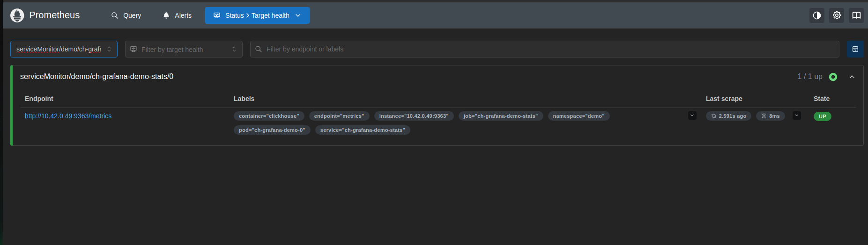Click the namespace="demo" label badge
The height and width of the screenshot is (245, 868).
(x=579, y=116)
